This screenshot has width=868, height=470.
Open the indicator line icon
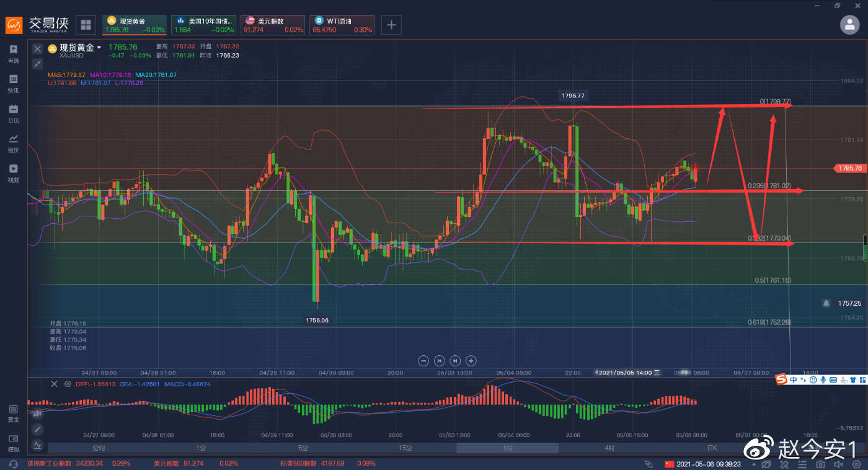(x=37, y=445)
